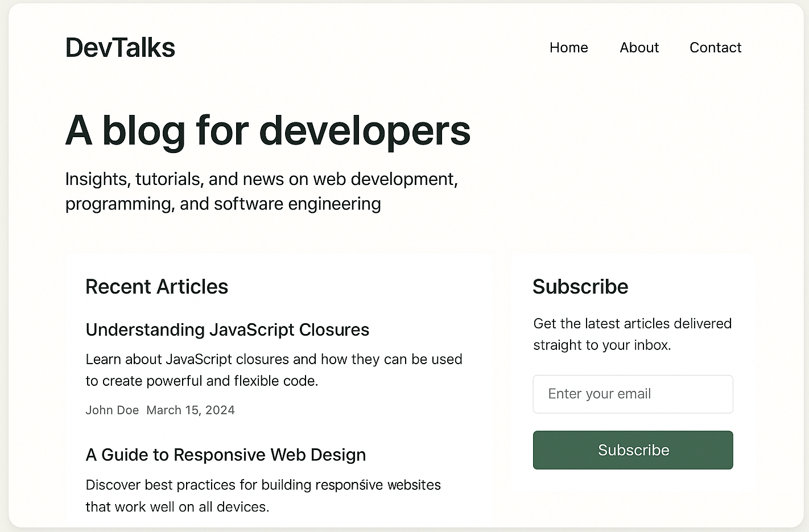Open the article A Guide to Responsive Web Design
The height and width of the screenshot is (532, 809).
225,455
